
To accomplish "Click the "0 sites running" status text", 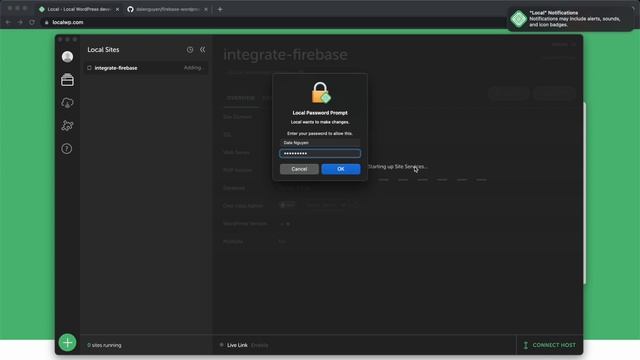I will click(104, 345).
